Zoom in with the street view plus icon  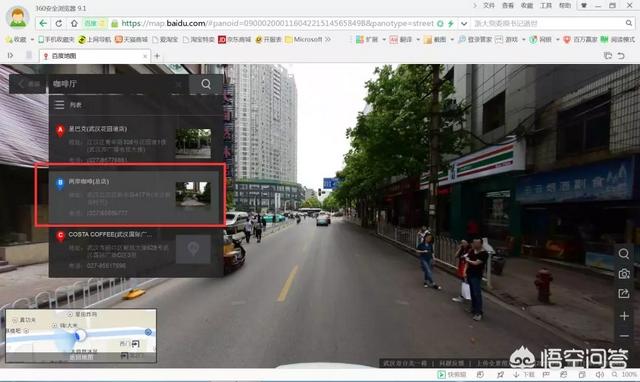click(x=624, y=316)
